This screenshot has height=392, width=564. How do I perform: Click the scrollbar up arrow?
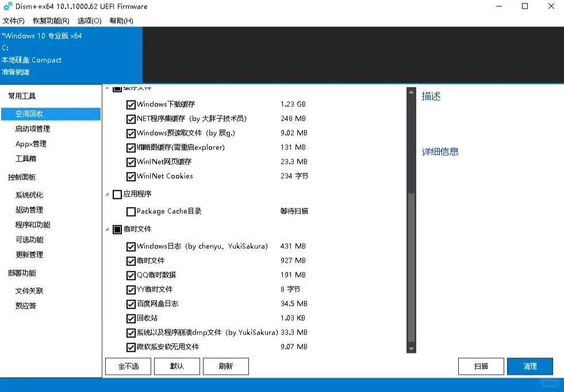411,92
